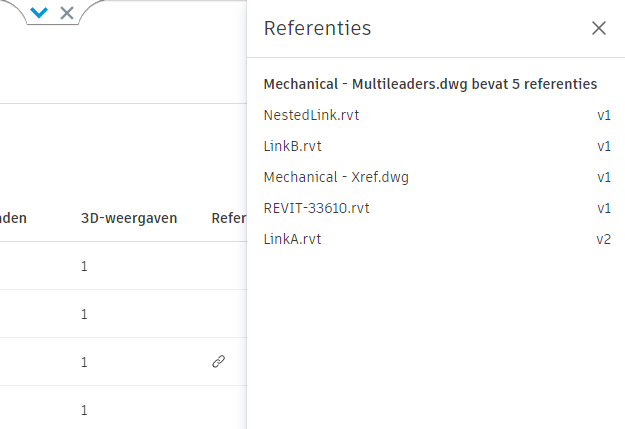
Task: Click version v1 next to LinkB.rvt
Action: click(604, 146)
